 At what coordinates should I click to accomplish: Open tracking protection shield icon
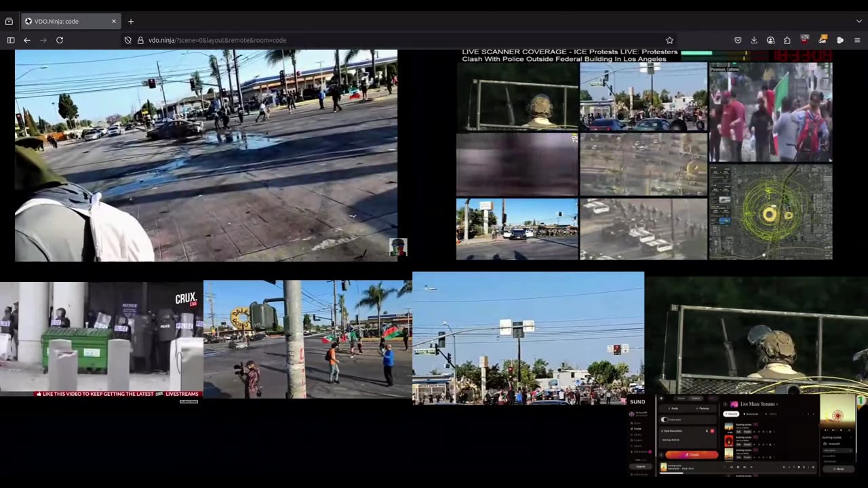(127, 40)
